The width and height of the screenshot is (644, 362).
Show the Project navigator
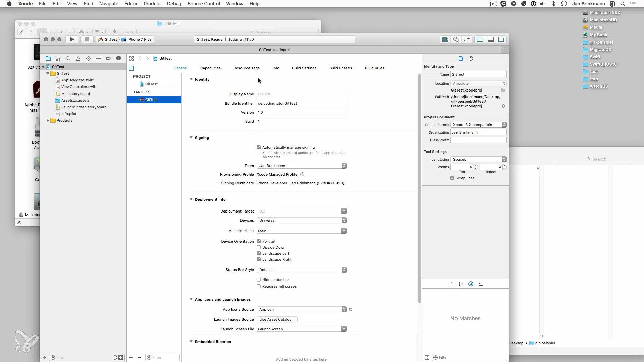point(48,58)
